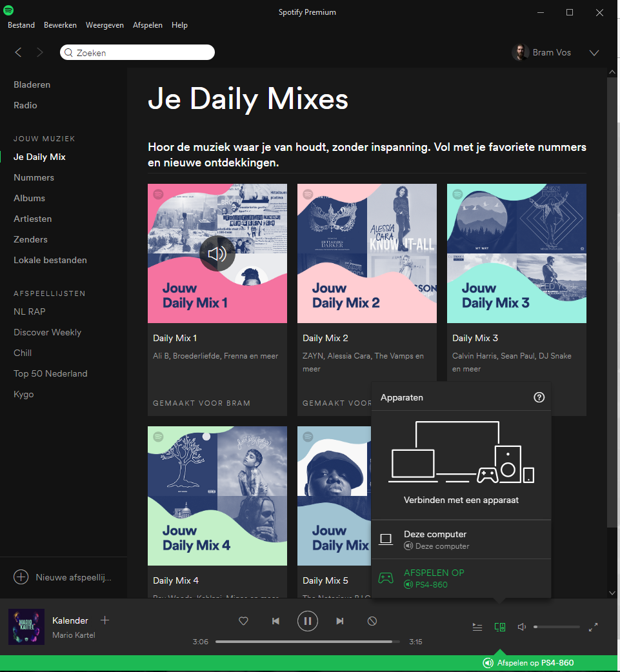Open the Bestand menu

click(x=21, y=25)
